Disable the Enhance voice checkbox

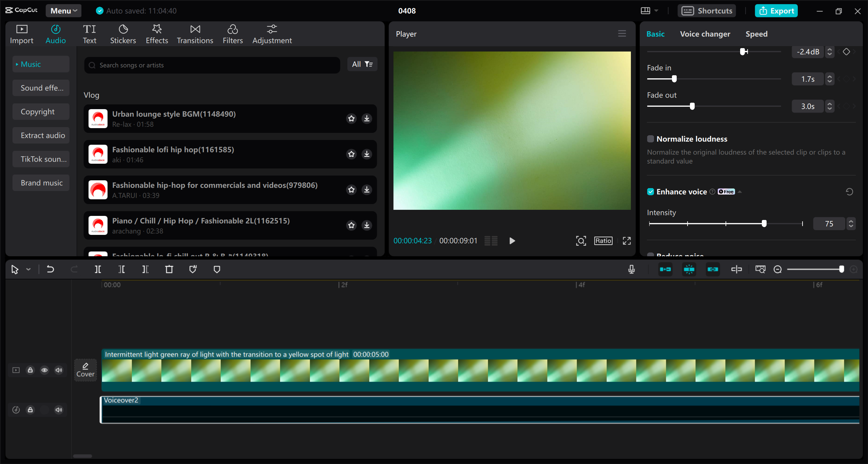click(x=650, y=191)
